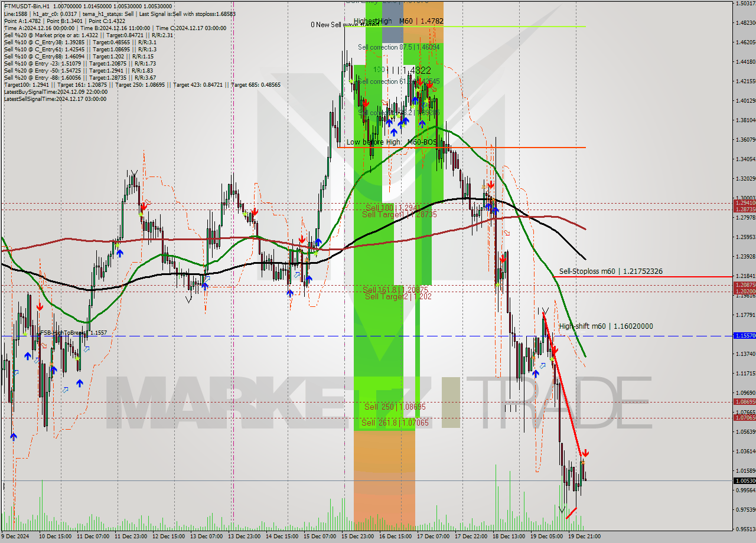Click the red 1.08695 price axis tag
Image resolution: width=756 pixels, height=543 pixels.
click(744, 402)
